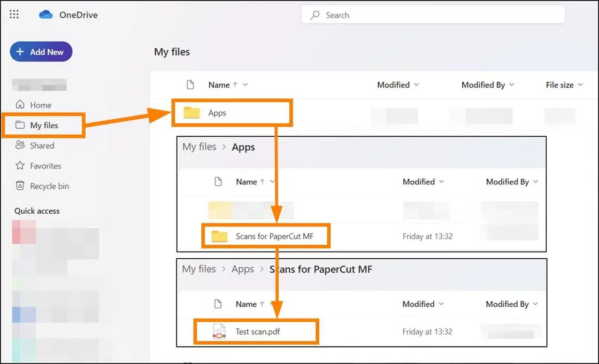Image resolution: width=599 pixels, height=364 pixels.
Task: Open the Shared section in sidebar
Action: pyautogui.click(x=42, y=145)
